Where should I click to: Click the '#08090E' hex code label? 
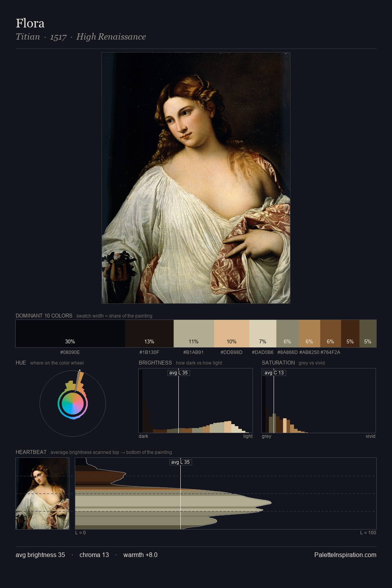[x=70, y=352]
